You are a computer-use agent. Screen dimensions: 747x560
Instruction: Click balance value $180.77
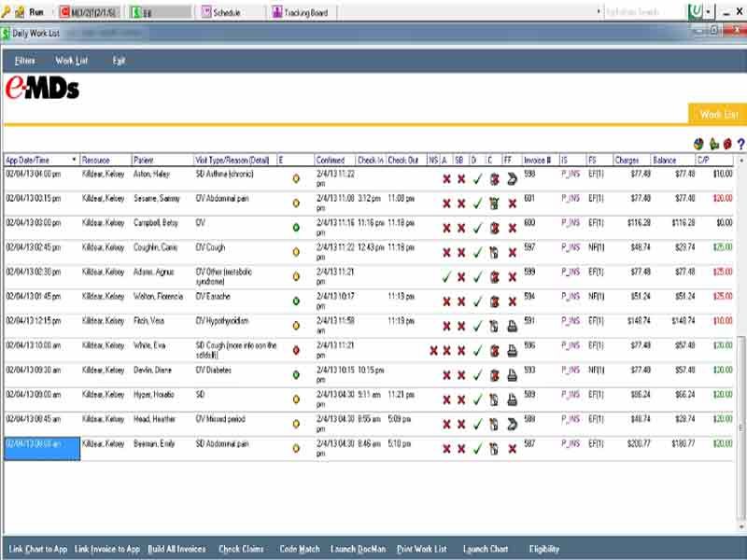pyautogui.click(x=684, y=444)
